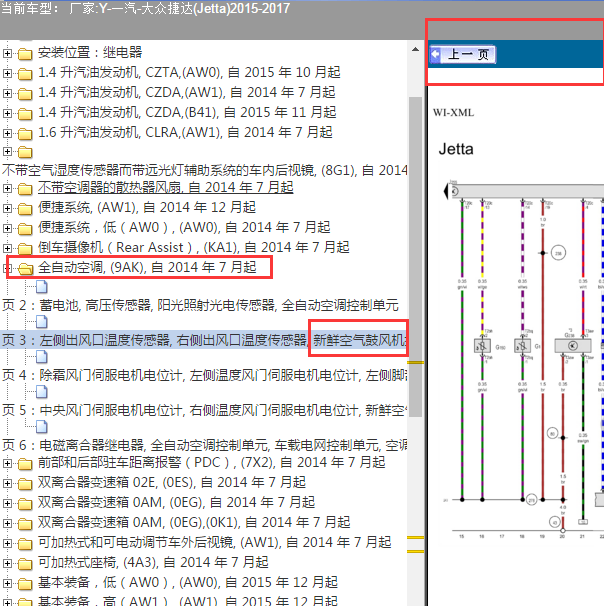This screenshot has width=604, height=606.
Task: Click folder icon beside CZTA,(AW0) entry
Action: pyautogui.click(x=25, y=73)
